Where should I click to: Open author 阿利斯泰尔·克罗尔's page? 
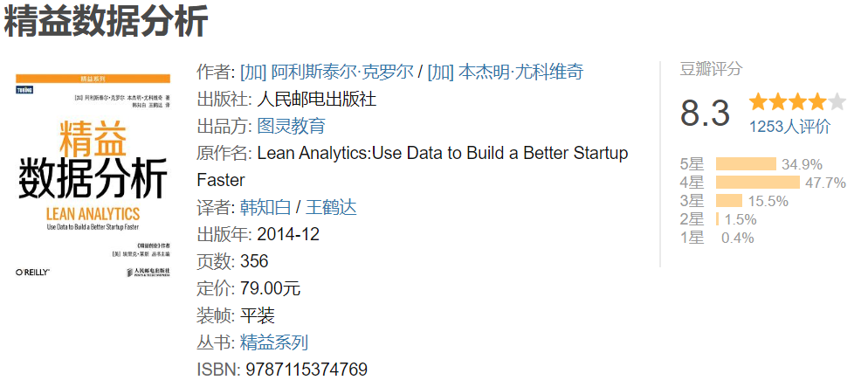(325, 72)
